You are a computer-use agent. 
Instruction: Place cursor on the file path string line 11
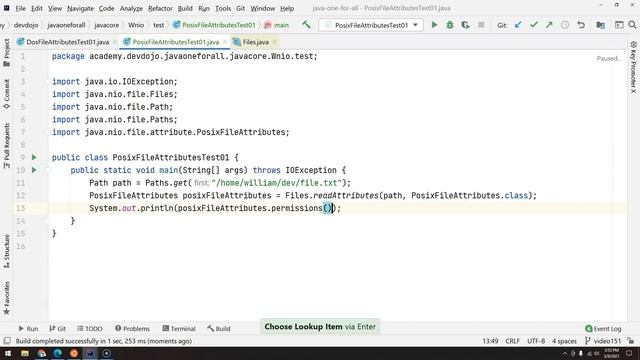[278, 183]
